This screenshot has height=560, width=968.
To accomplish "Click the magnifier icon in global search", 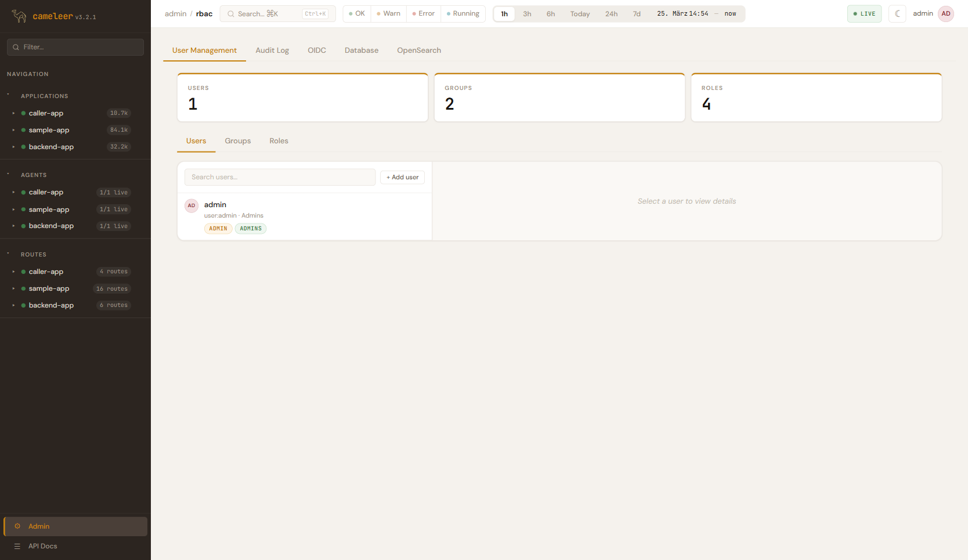I will point(231,14).
